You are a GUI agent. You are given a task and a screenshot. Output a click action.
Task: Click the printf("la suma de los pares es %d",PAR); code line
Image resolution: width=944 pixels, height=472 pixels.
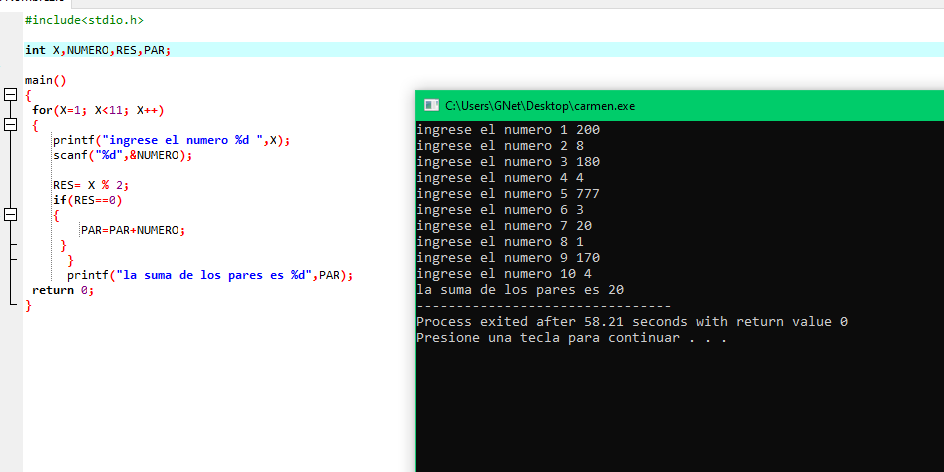click(210, 276)
